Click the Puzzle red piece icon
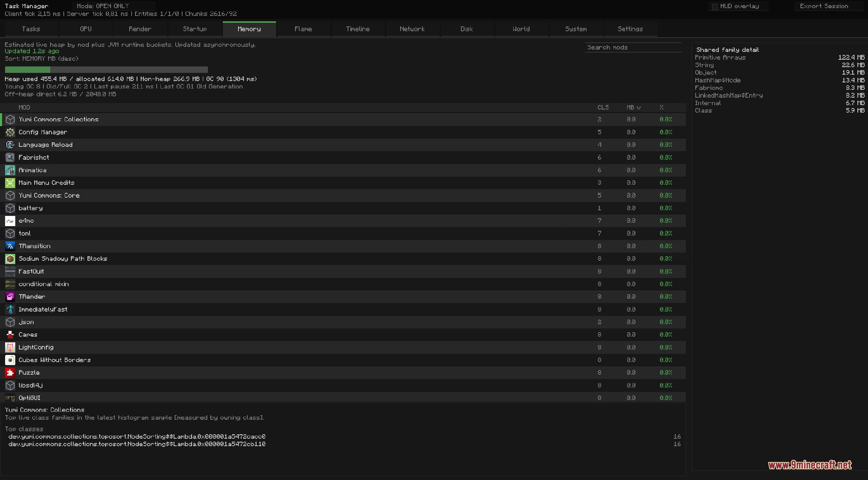Viewport: 868px width, 480px height. 10,373
